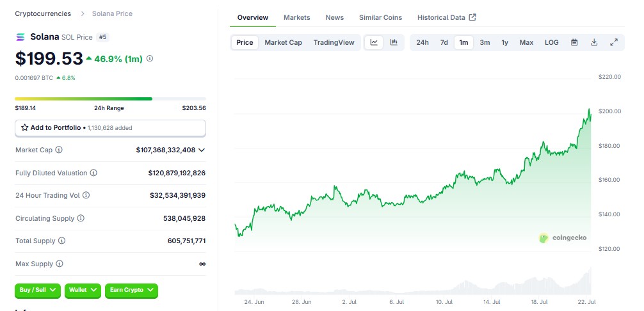
Task: Click info icon next to Fully Diluted Valuation
Action: [x=93, y=173]
